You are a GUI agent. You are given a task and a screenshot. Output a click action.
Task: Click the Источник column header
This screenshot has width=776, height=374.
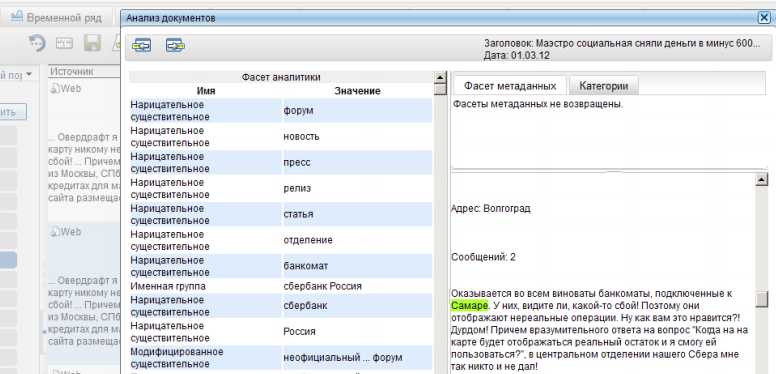(72, 71)
